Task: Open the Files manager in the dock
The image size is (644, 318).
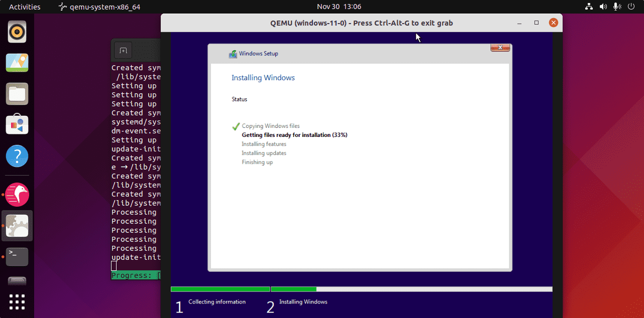Action: click(17, 94)
